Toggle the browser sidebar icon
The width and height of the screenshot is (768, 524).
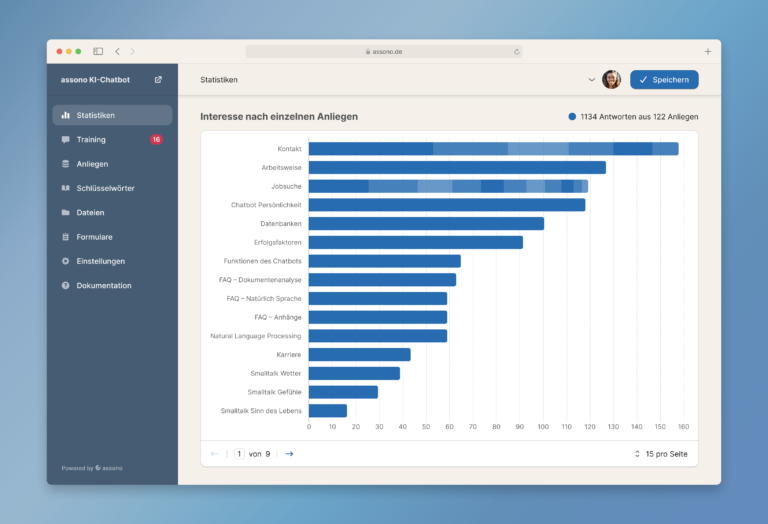98,51
